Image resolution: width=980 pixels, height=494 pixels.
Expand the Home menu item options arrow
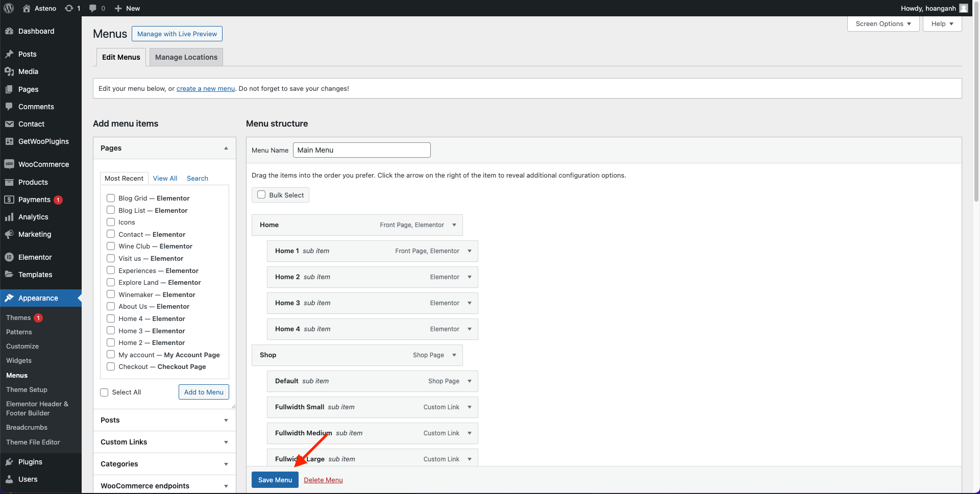coord(454,225)
